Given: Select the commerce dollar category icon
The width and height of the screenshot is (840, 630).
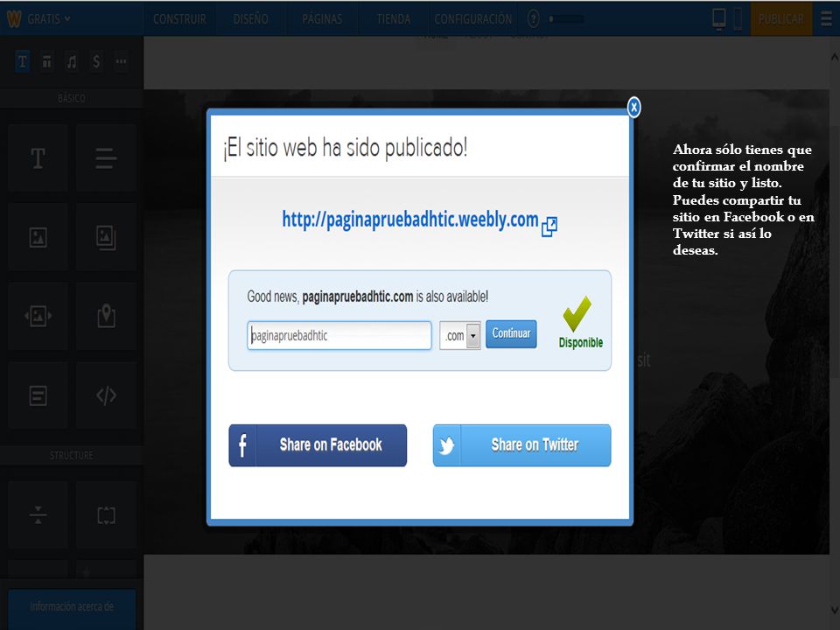Looking at the screenshot, I should tap(96, 62).
